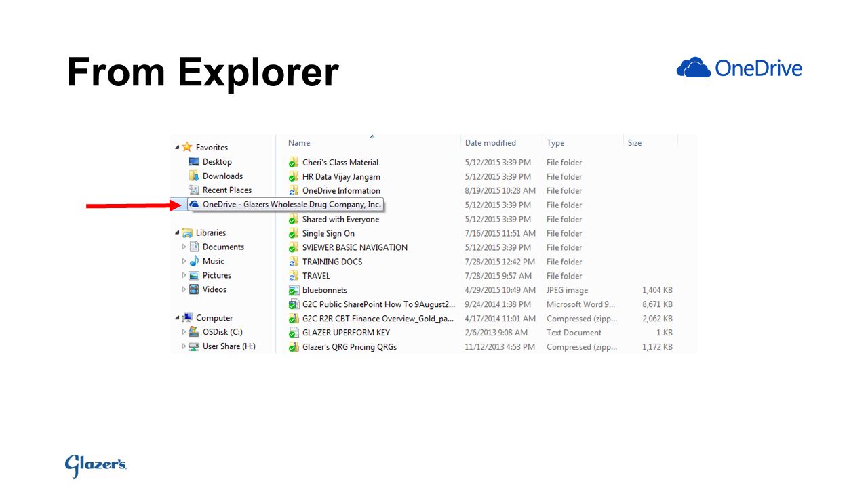Click the 8/19/2015 10:28 AM date cell
The width and height of the screenshot is (868, 488).
pyautogui.click(x=500, y=191)
